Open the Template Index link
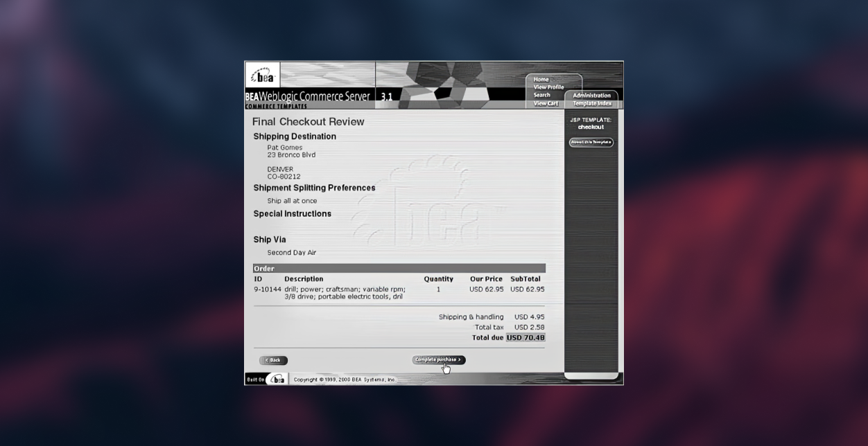Screen dimensions: 868x446 [591, 104]
